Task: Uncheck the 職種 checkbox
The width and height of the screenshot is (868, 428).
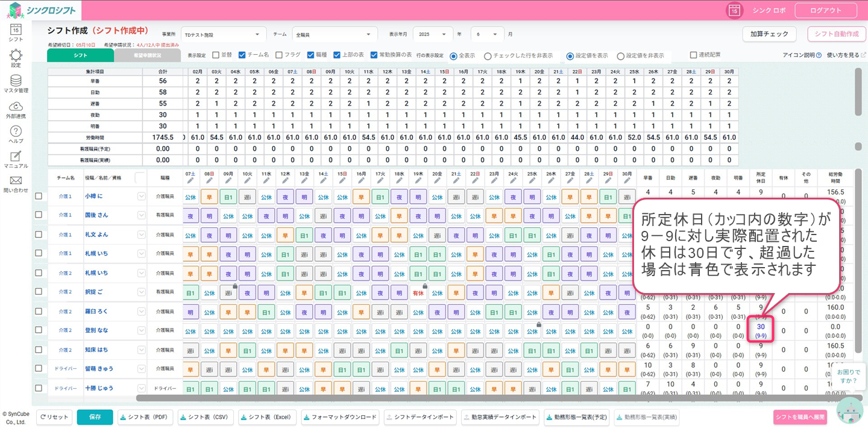Action: pos(310,55)
